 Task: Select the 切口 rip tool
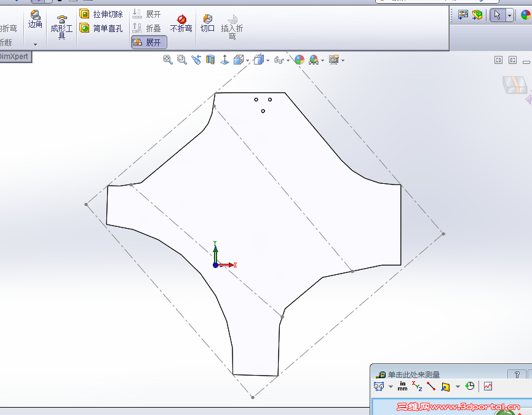point(207,23)
